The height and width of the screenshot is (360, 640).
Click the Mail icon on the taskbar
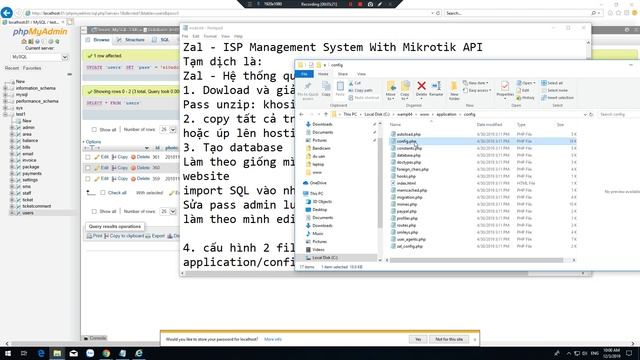point(73,353)
